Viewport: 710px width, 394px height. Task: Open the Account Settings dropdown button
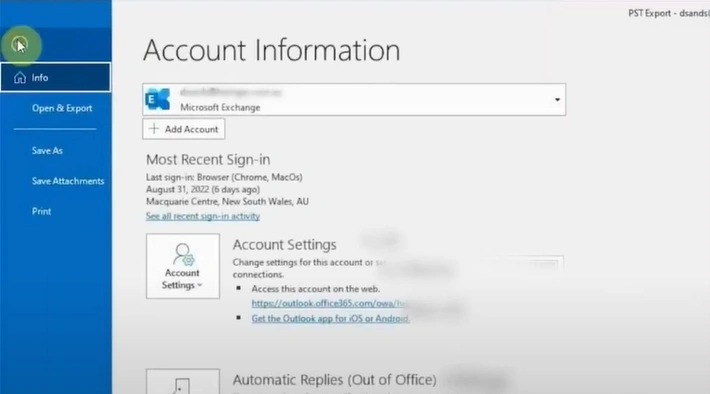point(182,266)
